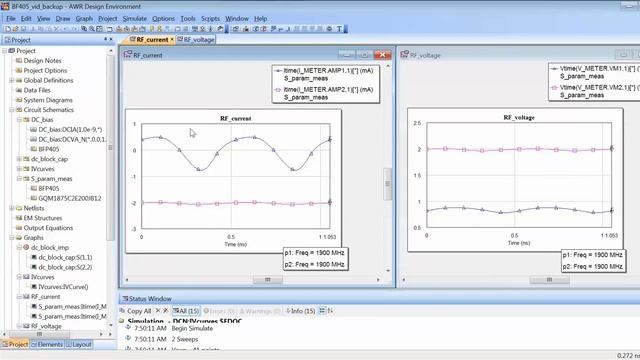Viewport: 640px width, 360px height.
Task: Select the Data Files tree item
Action: (x=37, y=90)
